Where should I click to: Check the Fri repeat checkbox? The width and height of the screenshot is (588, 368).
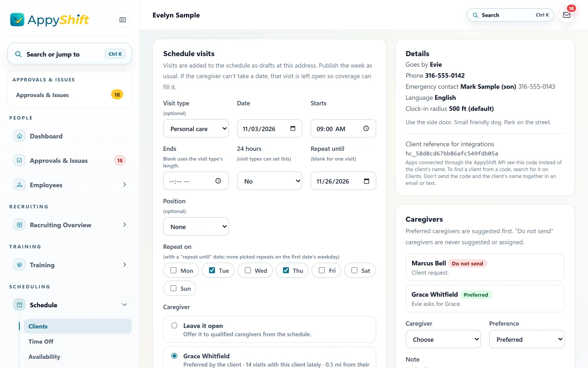[x=322, y=270]
